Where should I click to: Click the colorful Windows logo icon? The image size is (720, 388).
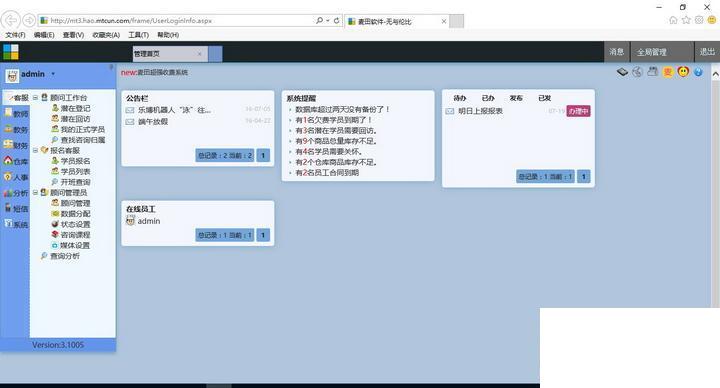(x=11, y=52)
